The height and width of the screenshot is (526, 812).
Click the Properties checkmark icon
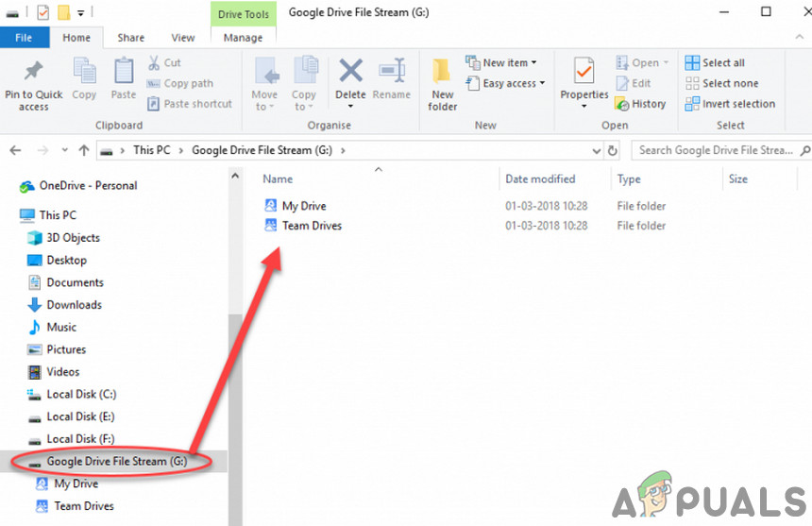pos(584,71)
